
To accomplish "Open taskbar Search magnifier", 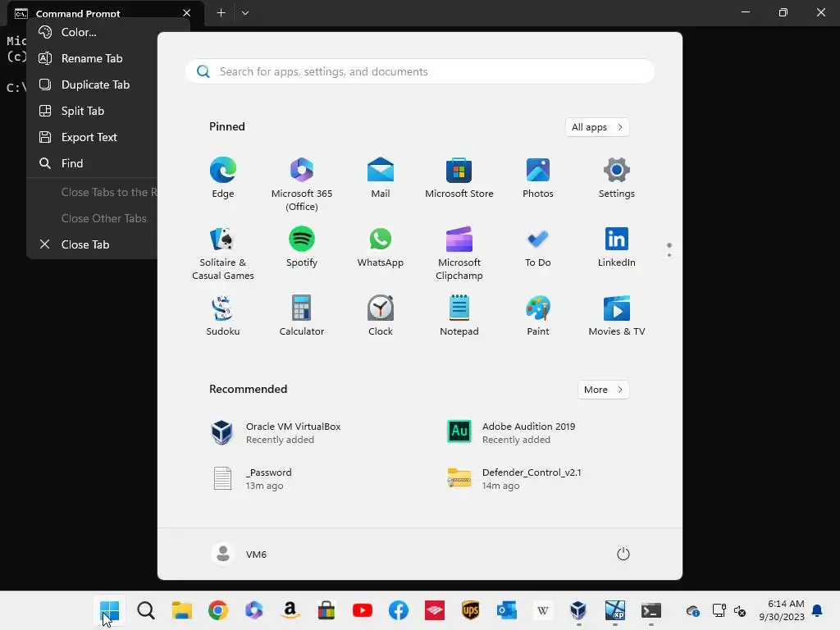I will coord(146,610).
